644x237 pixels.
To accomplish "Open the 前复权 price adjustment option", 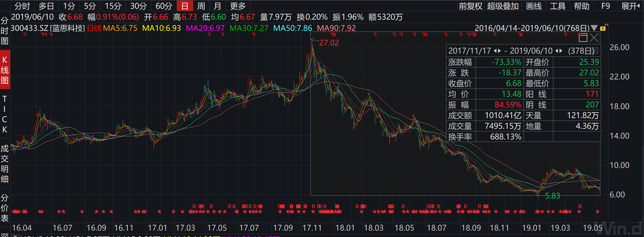I will tap(470, 6).
